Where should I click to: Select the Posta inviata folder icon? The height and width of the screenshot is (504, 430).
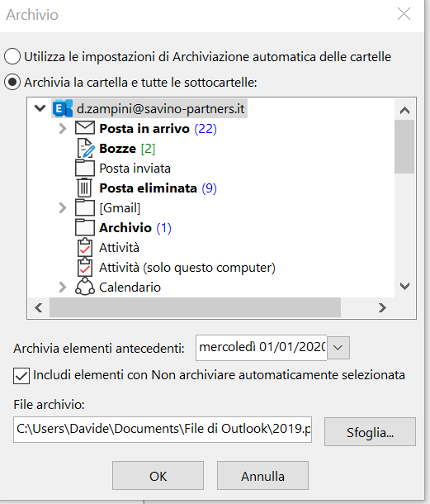pyautogui.click(x=85, y=168)
